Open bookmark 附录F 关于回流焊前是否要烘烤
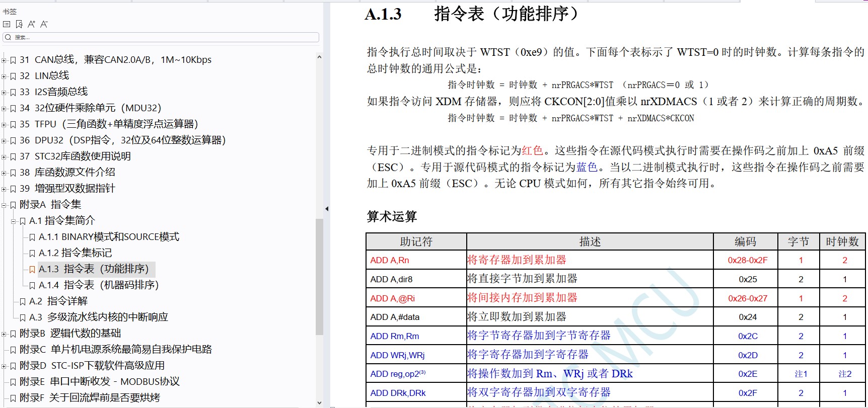This screenshot has height=408, width=868. pyautogui.click(x=90, y=397)
